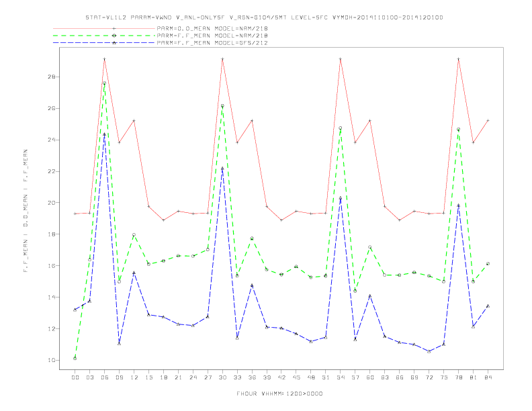Click the blue triangle peak at hour 30
Image resolution: width=532 pixels, height=411 pixels.
[222, 168]
